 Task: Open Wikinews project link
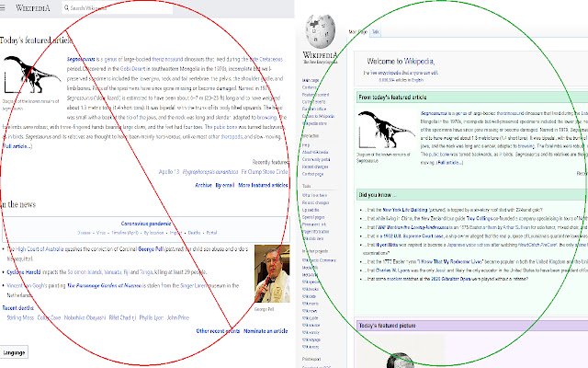click(310, 311)
